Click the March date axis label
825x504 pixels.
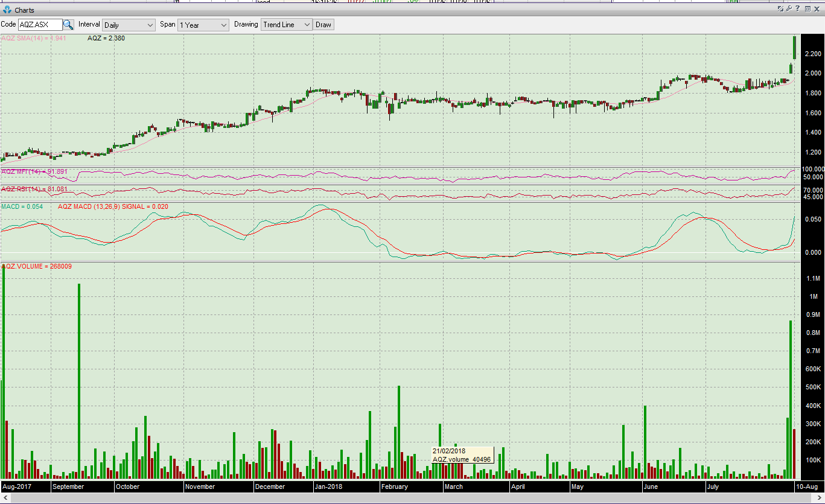(454, 486)
